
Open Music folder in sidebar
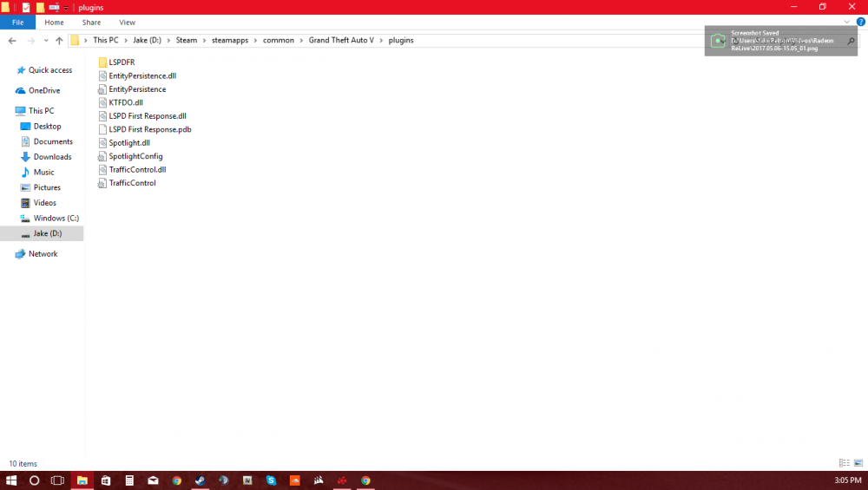point(37,173)
